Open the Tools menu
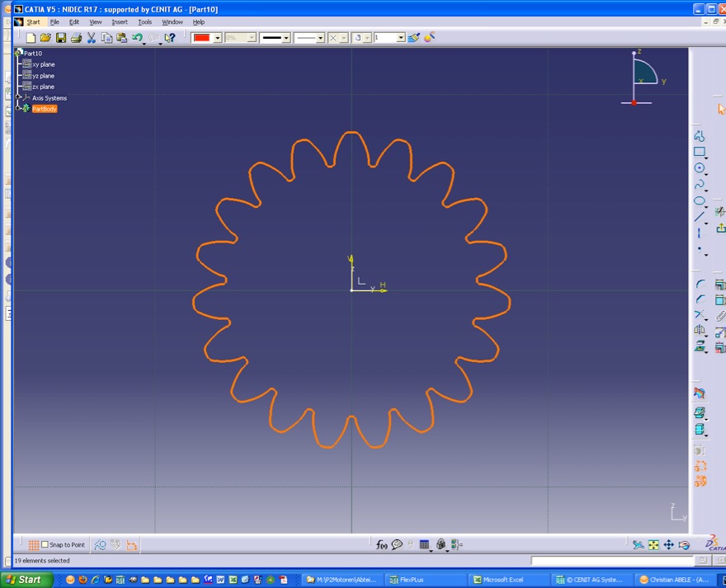726x588 pixels. pyautogui.click(x=145, y=22)
